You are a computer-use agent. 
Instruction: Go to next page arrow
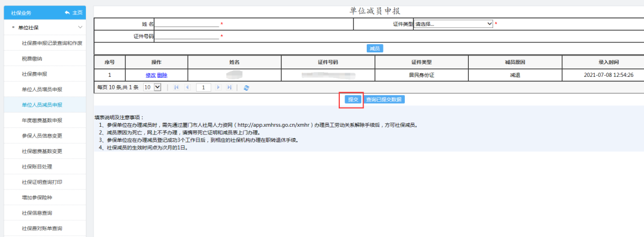(x=218, y=88)
